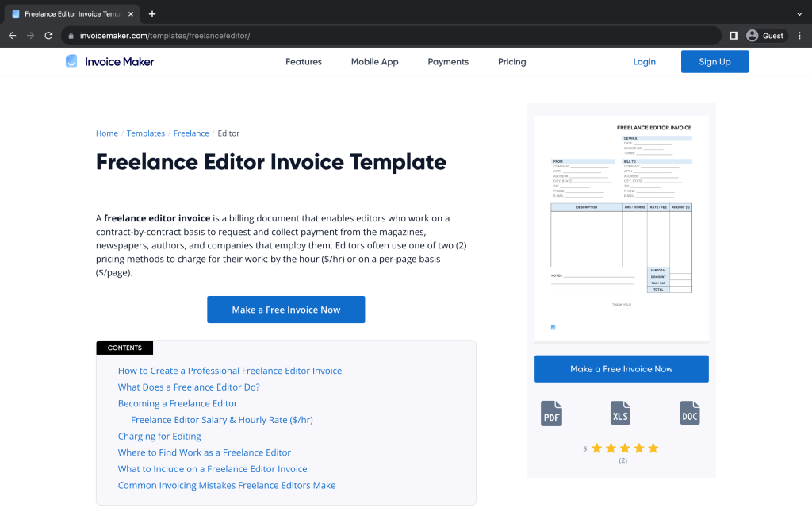Download the PDF version icon
Viewport: 812px width, 508px height.
coord(551,413)
